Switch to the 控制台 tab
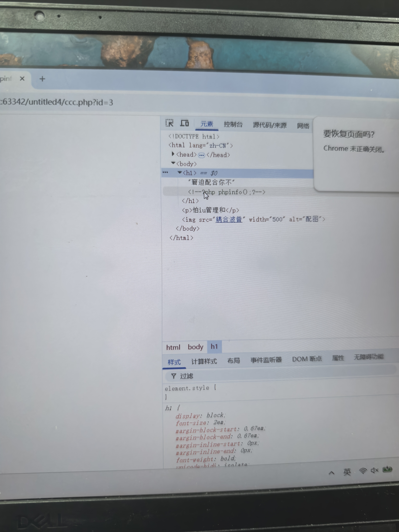 [233, 125]
